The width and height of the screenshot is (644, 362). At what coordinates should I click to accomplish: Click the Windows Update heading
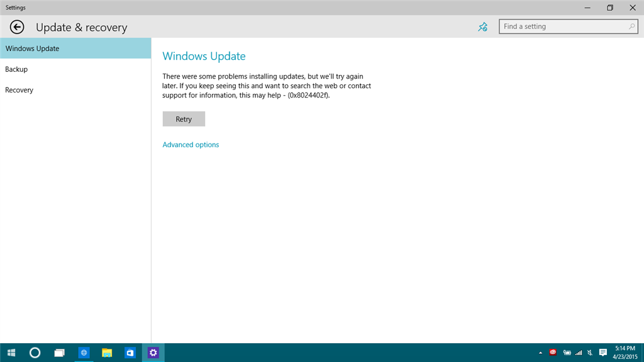(x=204, y=56)
